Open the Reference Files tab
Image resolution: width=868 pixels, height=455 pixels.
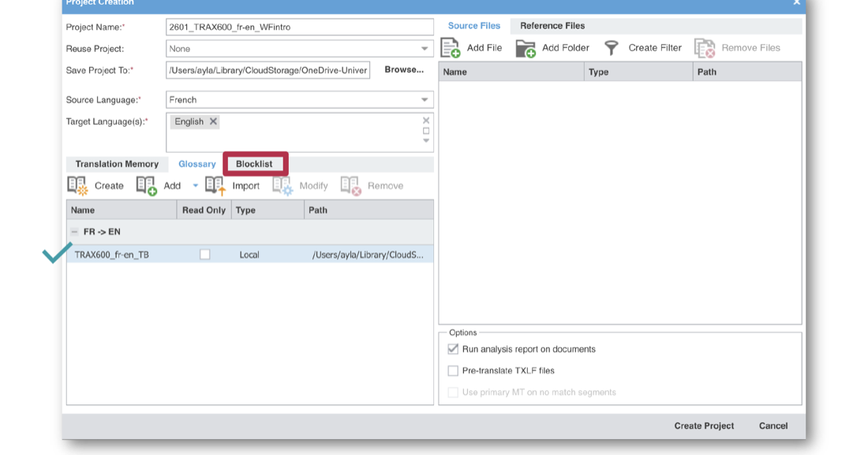(552, 25)
